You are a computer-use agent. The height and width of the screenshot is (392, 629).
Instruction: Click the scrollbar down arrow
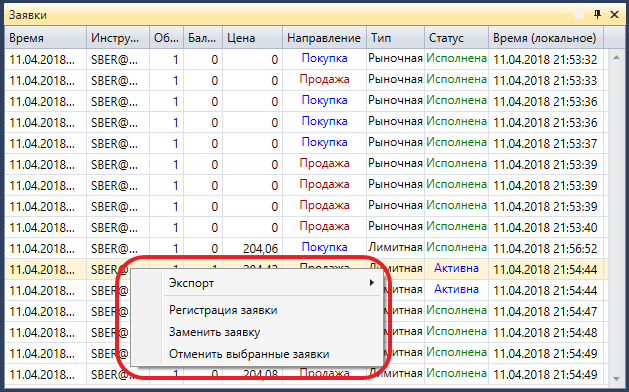point(616,378)
